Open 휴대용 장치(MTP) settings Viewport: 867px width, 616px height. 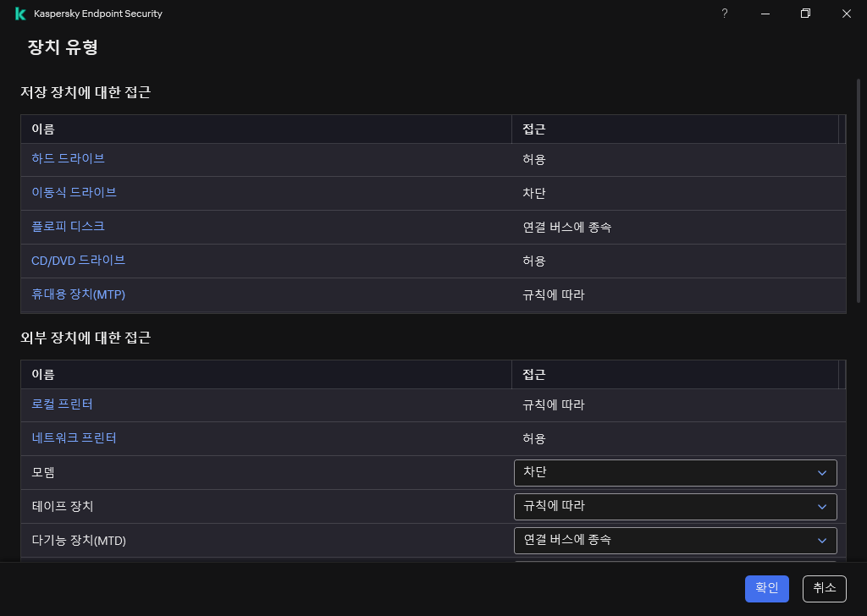[x=78, y=294]
